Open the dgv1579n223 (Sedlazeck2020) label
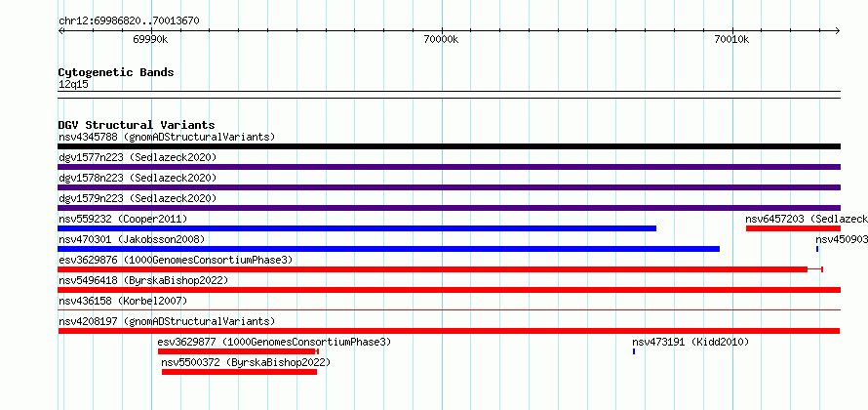The height and width of the screenshot is (410, 868). 138,198
